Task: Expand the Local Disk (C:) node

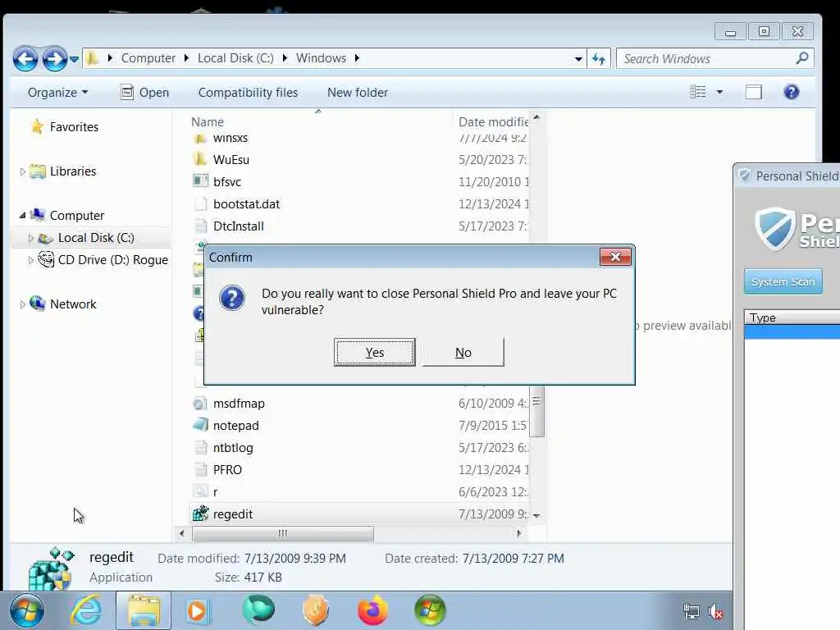Action: [x=31, y=238]
